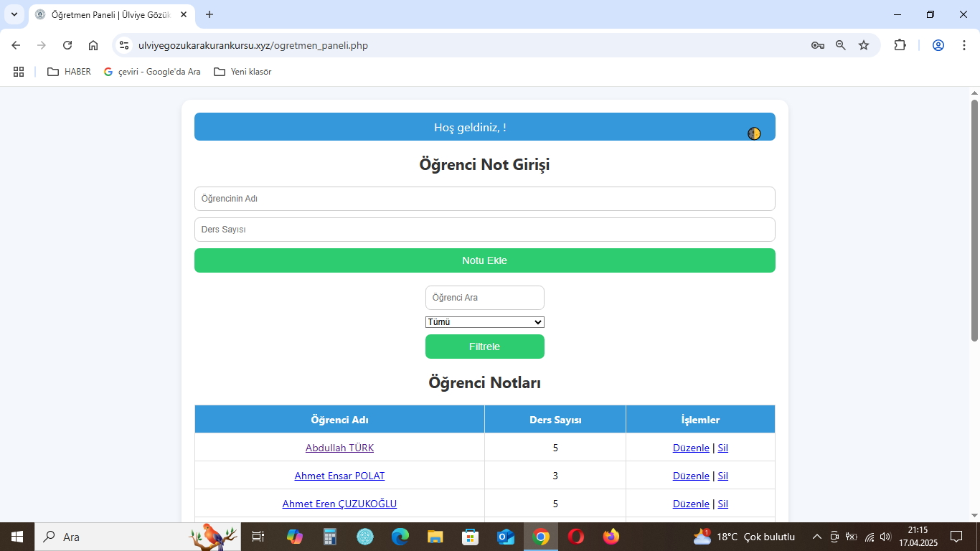The image size is (980, 551).
Task: Open the network Wi-Fi tray icon
Action: (869, 537)
